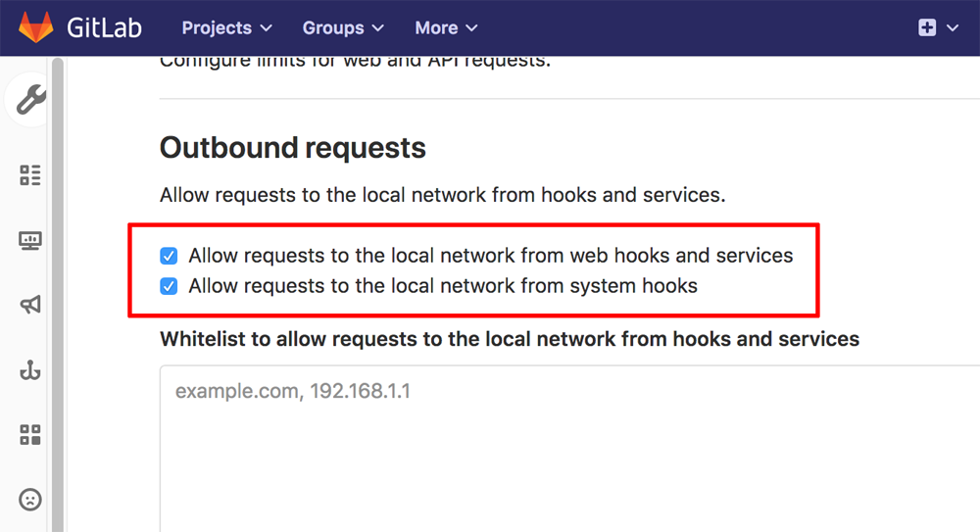Viewport: 980px width, 532px height.
Task: Open the More dropdown in navbar
Action: pos(446,27)
